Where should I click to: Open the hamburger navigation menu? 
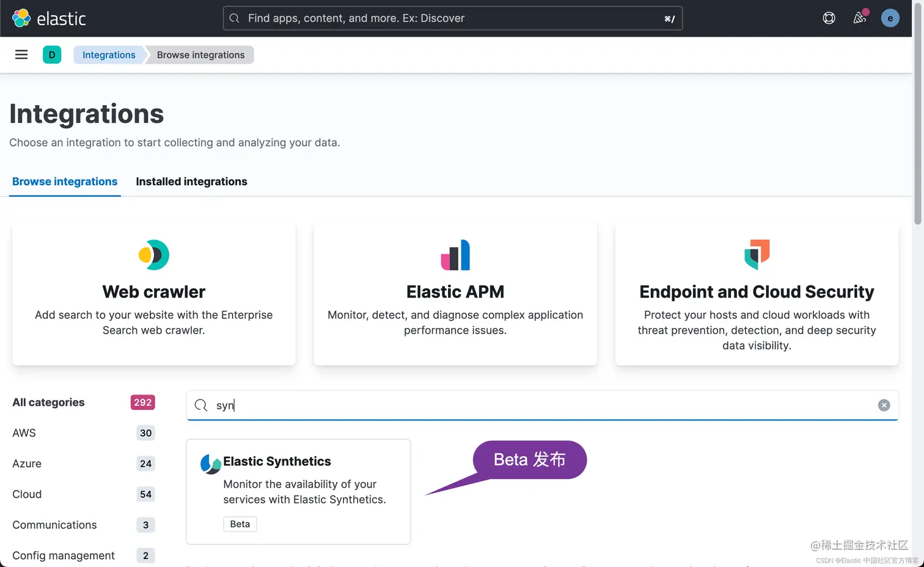[x=21, y=55]
